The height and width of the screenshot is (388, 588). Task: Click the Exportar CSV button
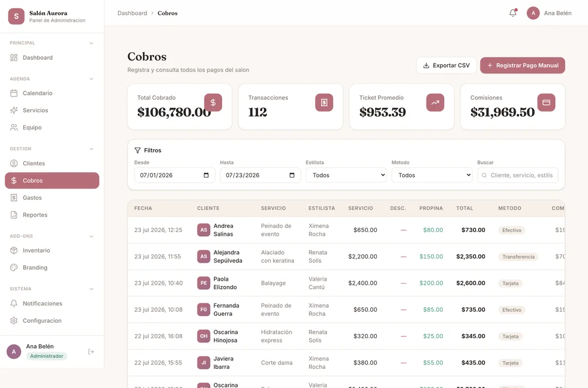tap(446, 65)
